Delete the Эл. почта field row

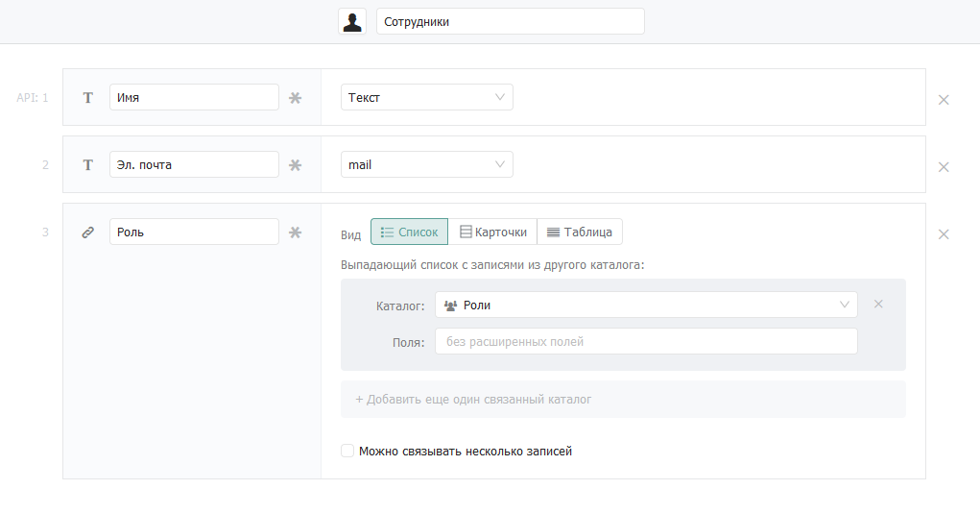[944, 167]
